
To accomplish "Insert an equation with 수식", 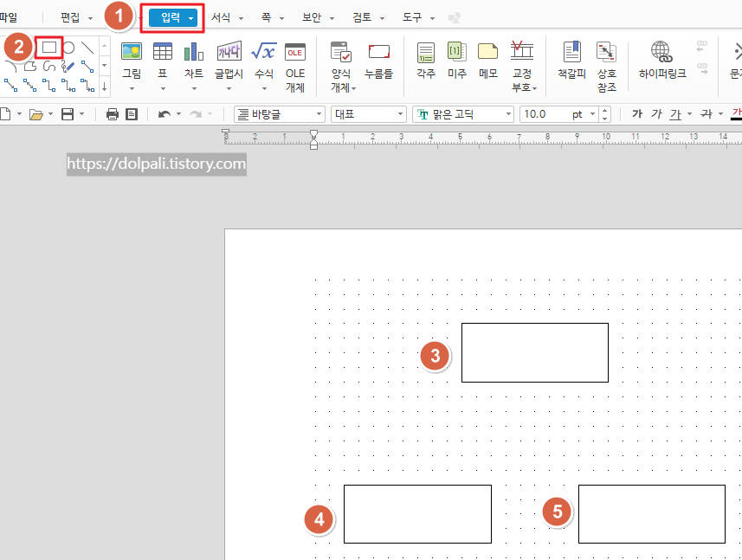I will (264, 61).
